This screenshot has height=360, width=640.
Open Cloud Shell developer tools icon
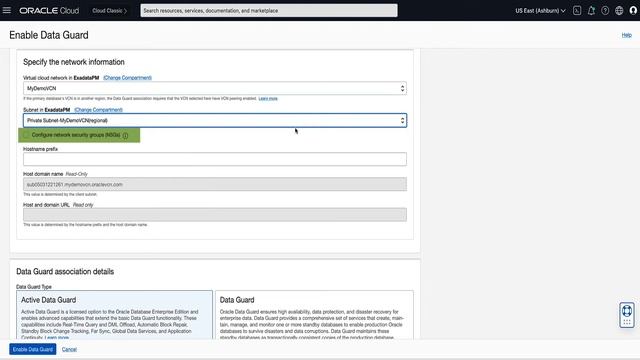tap(577, 11)
